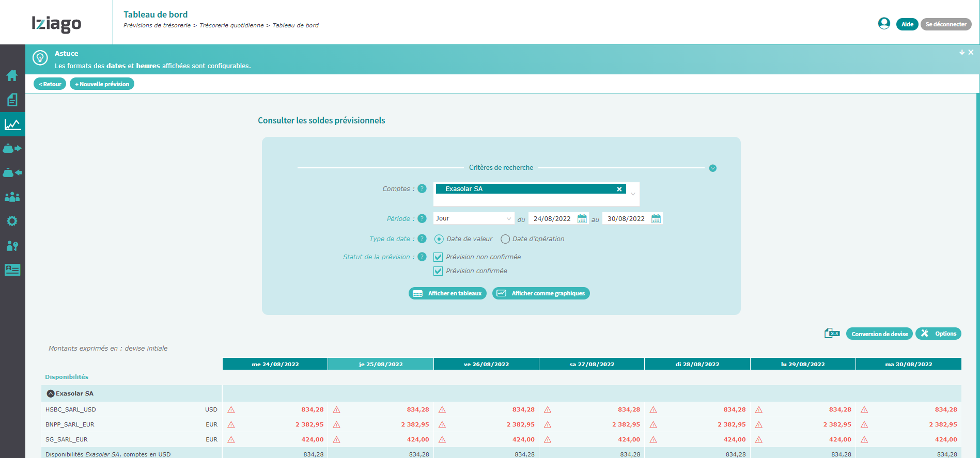Screen dimensions: 980x458
Task: Click the start date field 24/08/2022
Action: pos(552,218)
